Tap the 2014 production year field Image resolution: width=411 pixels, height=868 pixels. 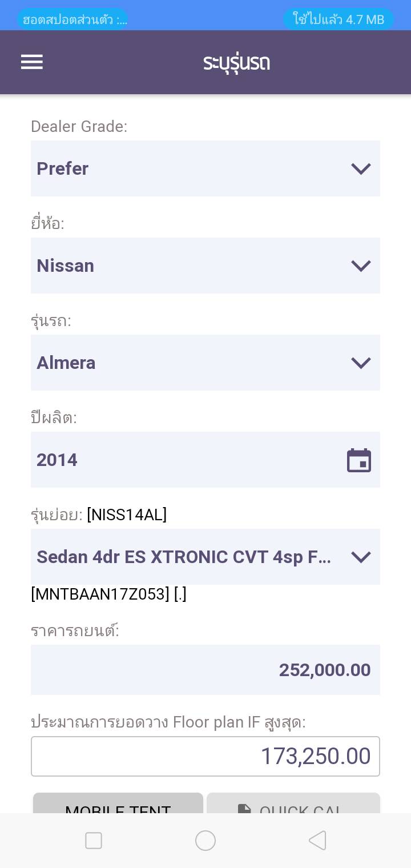click(x=183, y=460)
